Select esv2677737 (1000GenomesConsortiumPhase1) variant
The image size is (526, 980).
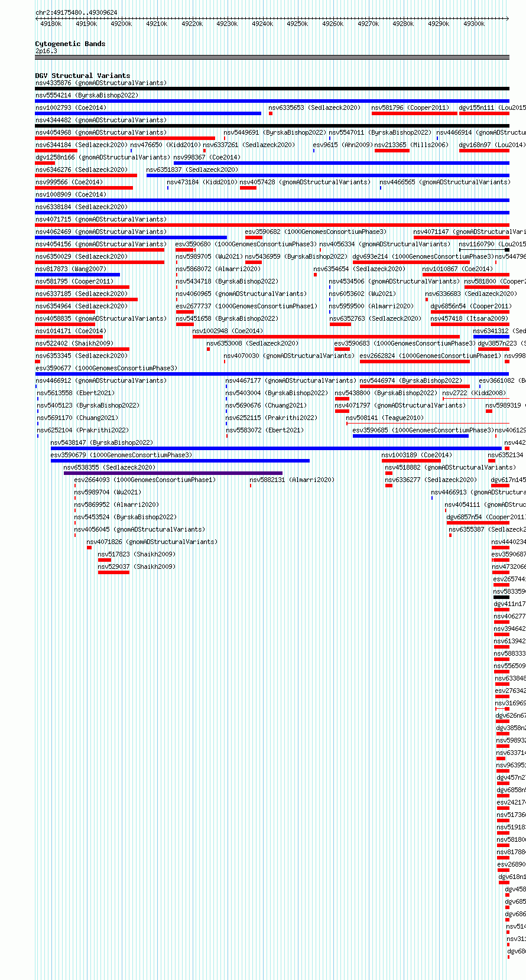[x=246, y=306]
